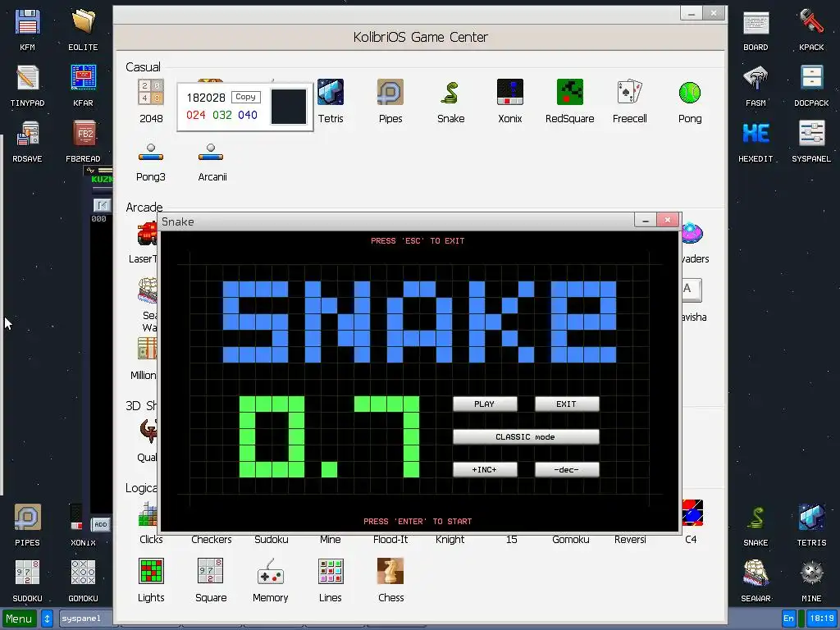Minimize the KolibriOS Game Center window
The height and width of the screenshot is (630, 840).
point(691,13)
